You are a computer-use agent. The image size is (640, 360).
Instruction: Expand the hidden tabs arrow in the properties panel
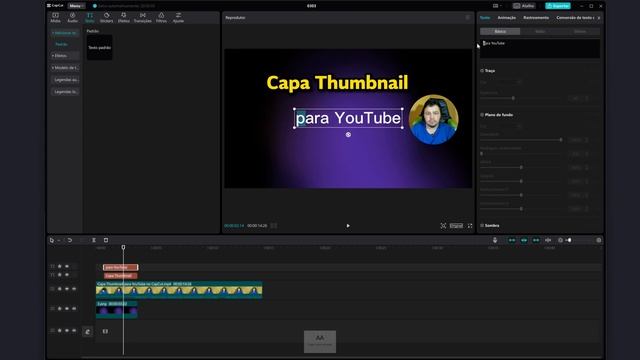[x=599, y=18]
